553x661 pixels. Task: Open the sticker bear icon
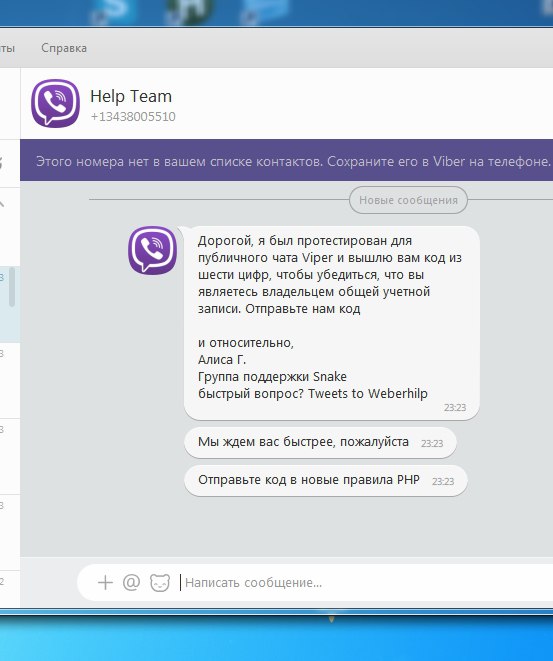160,583
